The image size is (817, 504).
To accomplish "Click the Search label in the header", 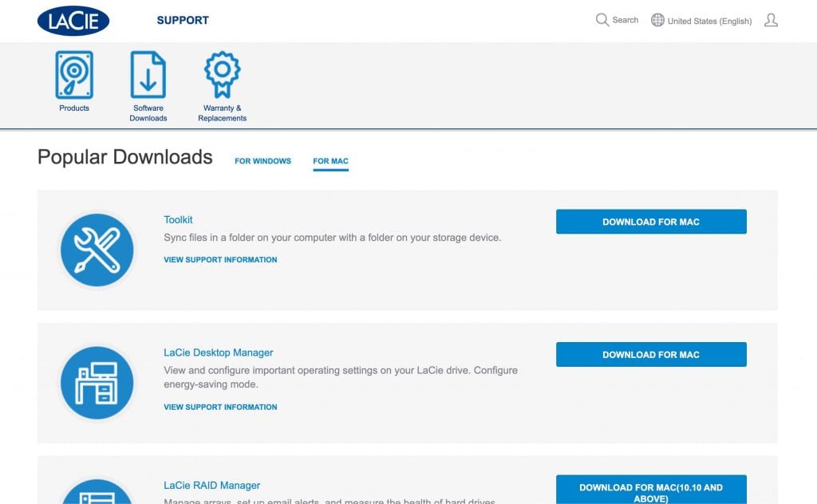I will (626, 20).
